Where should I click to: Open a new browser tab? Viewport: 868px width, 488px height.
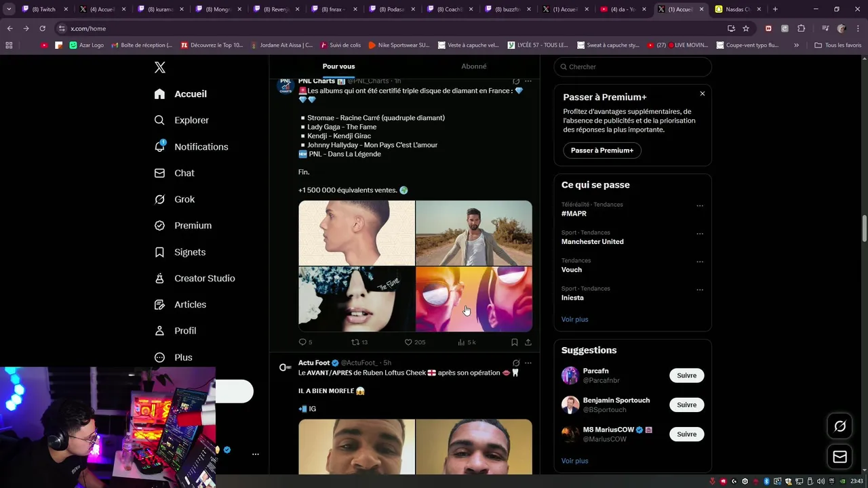775,9
